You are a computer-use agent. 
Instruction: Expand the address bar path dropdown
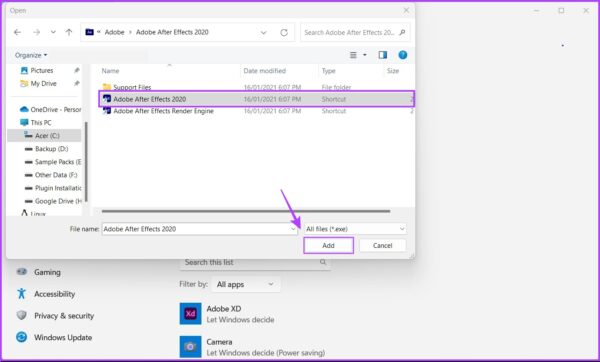[263, 33]
